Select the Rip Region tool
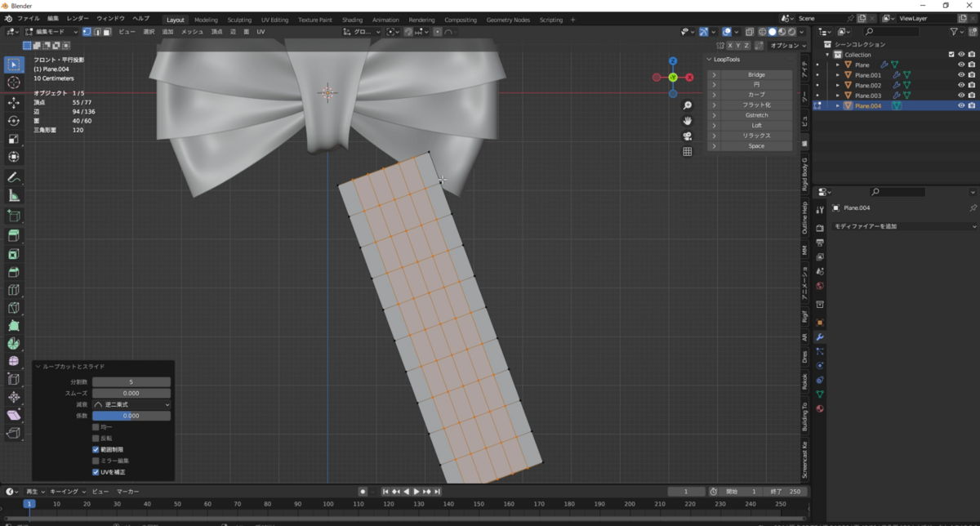Image resolution: width=980 pixels, height=526 pixels. point(14,434)
